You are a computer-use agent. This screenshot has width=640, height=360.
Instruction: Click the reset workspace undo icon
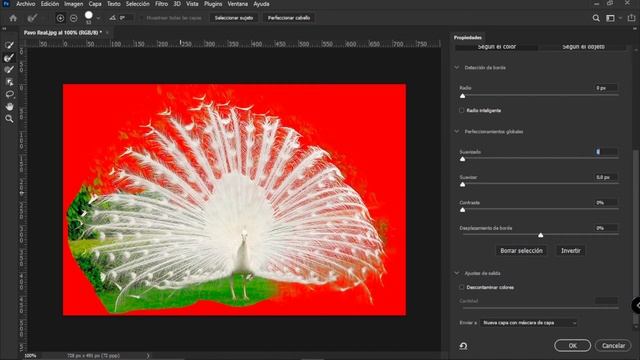pos(463,346)
